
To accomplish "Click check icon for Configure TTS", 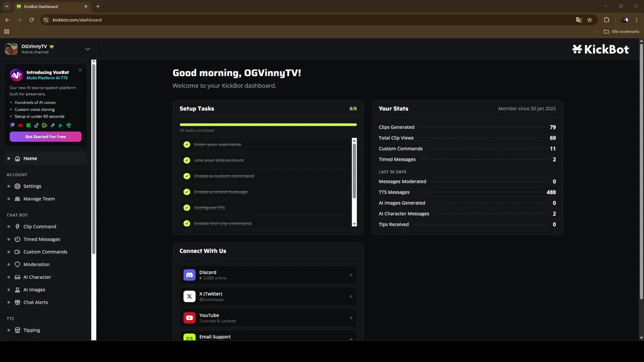I will 187,208.
